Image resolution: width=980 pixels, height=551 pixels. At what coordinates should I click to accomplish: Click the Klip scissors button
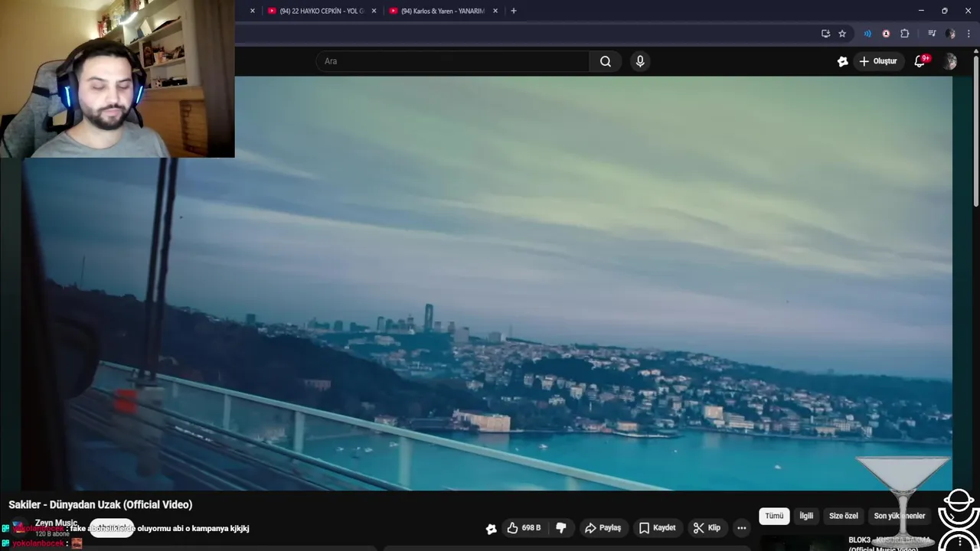click(x=707, y=528)
